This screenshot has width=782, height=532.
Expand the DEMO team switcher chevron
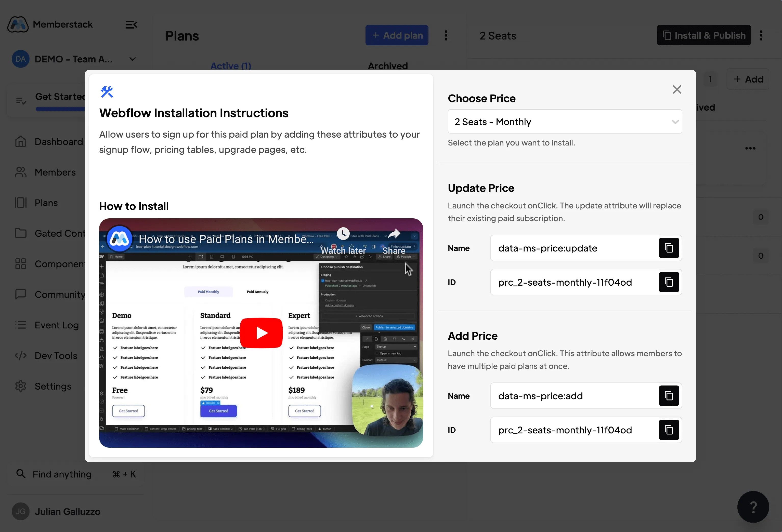tap(133, 59)
